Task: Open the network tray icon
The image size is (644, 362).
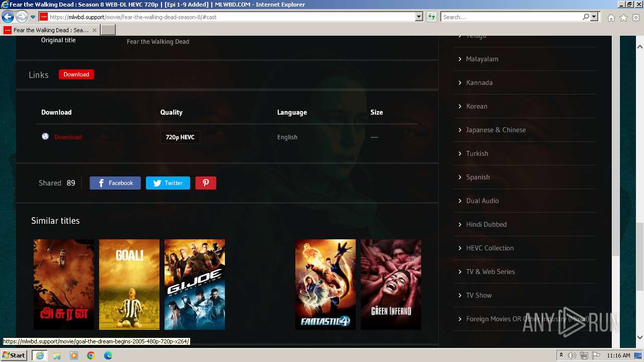Action: click(584, 355)
